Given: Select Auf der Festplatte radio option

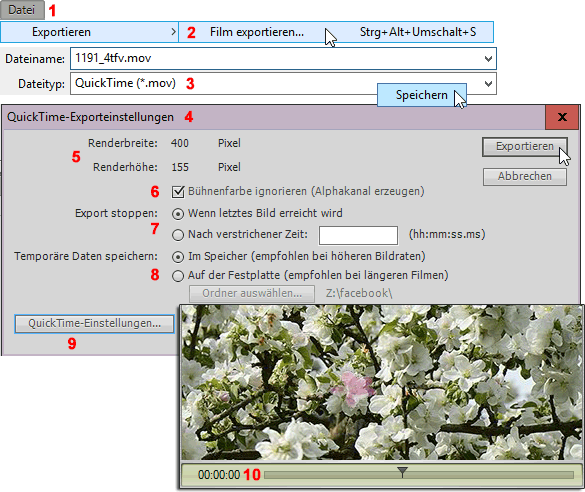Looking at the screenshot, I should click(x=178, y=276).
